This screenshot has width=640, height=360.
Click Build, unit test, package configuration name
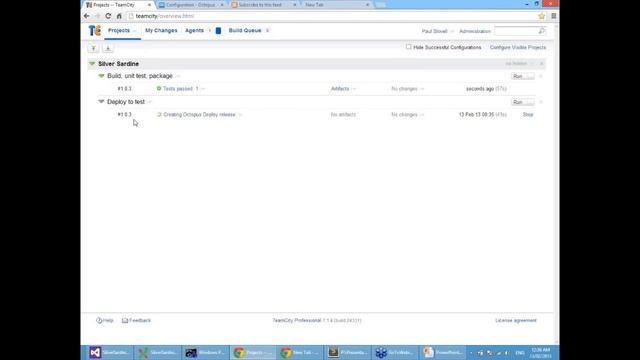[140, 76]
